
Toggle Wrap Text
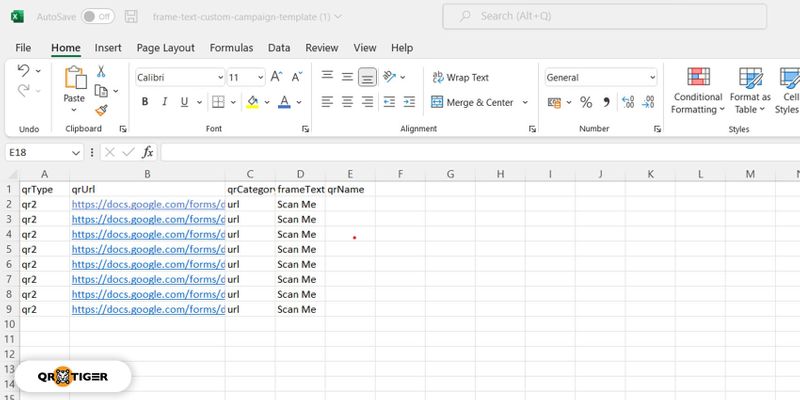[460, 77]
